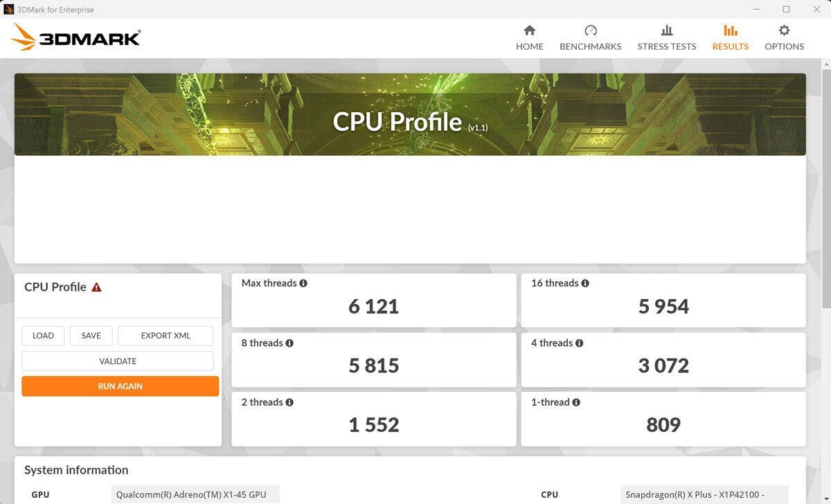This screenshot has width=831, height=504.
Task: Close the 3DMark for Enterprise window
Action: click(x=816, y=10)
